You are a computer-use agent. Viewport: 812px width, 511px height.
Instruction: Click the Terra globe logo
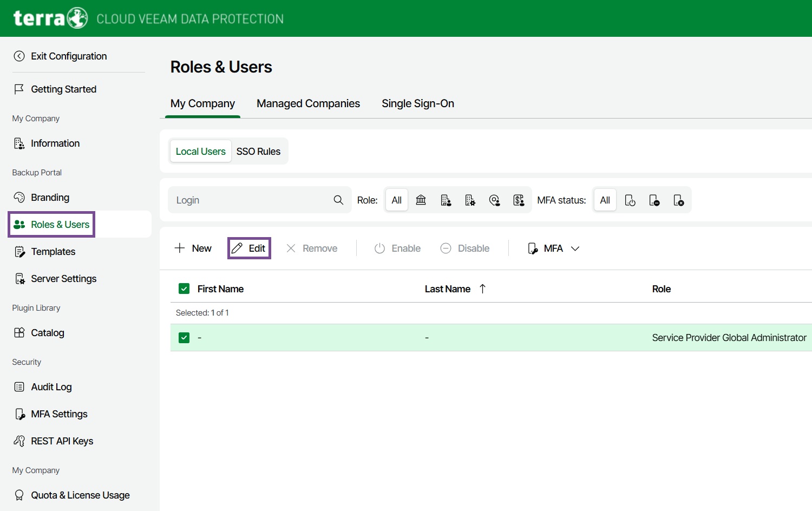coord(77,18)
